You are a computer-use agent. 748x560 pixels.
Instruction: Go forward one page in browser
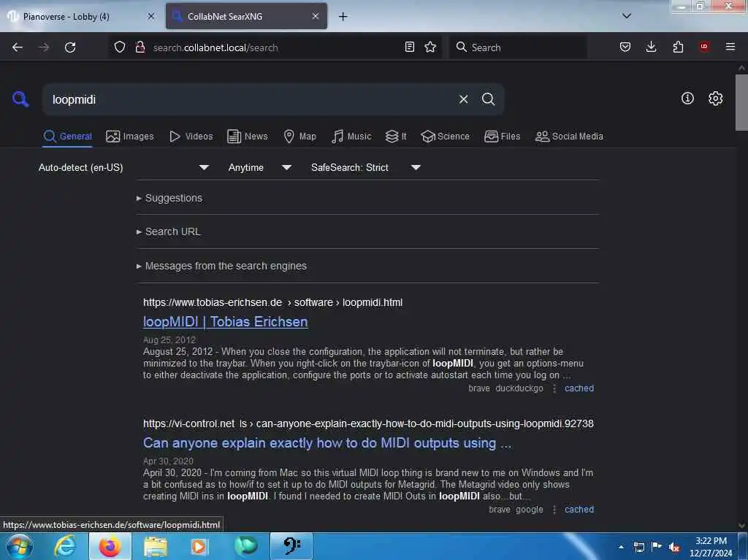[44, 47]
